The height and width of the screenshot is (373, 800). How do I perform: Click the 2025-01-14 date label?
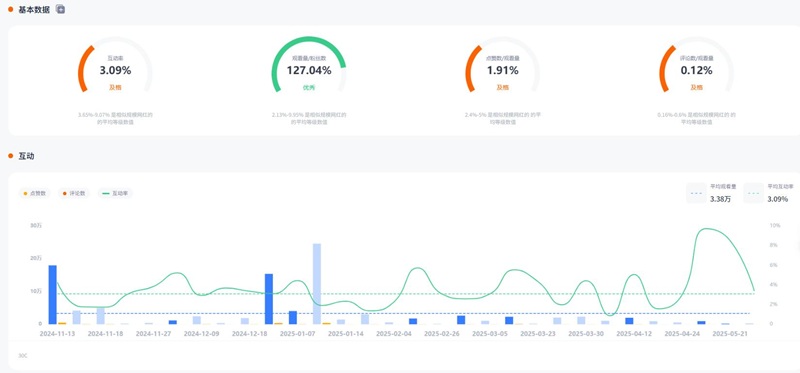coord(345,334)
